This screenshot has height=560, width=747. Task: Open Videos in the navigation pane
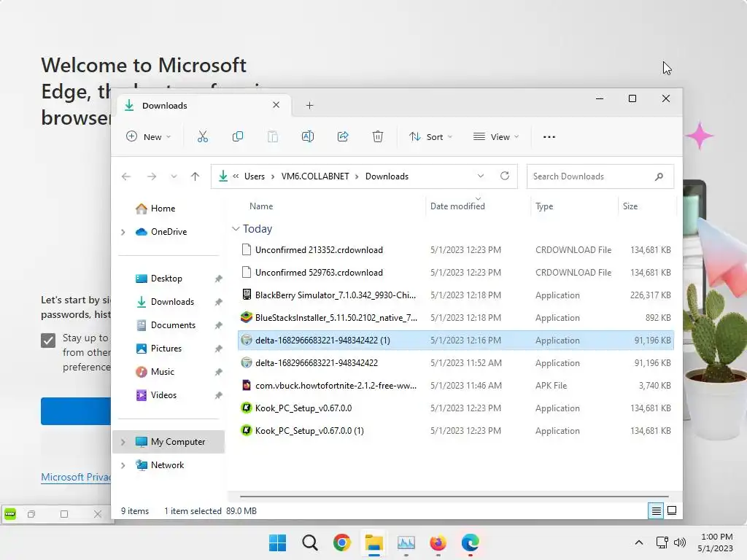163,395
